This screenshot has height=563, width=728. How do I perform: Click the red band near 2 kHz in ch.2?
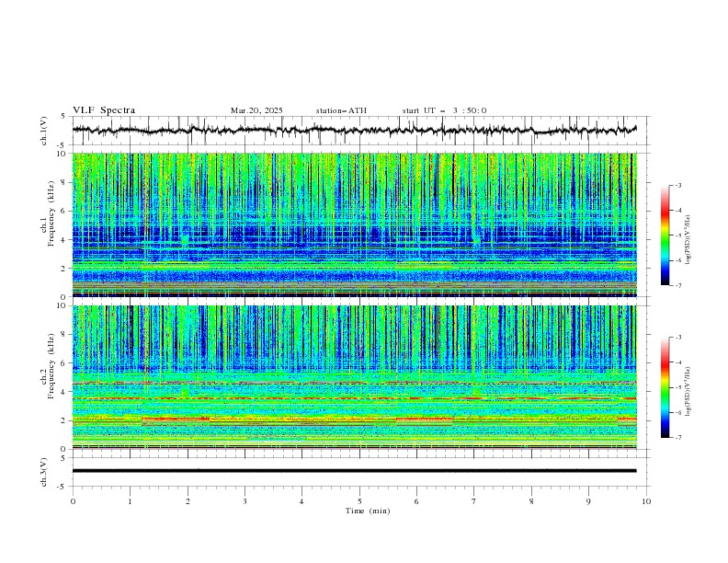pyautogui.click(x=176, y=419)
